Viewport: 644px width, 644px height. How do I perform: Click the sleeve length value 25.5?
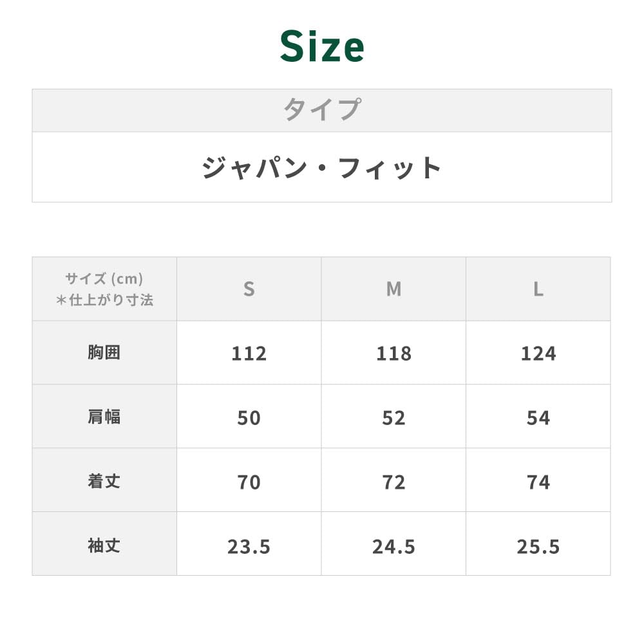click(x=538, y=547)
